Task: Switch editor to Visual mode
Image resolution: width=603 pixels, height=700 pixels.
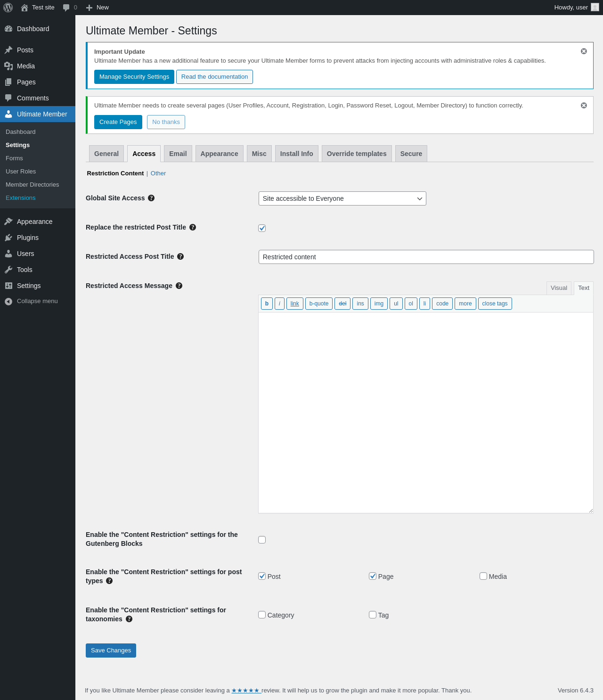Action: (559, 288)
